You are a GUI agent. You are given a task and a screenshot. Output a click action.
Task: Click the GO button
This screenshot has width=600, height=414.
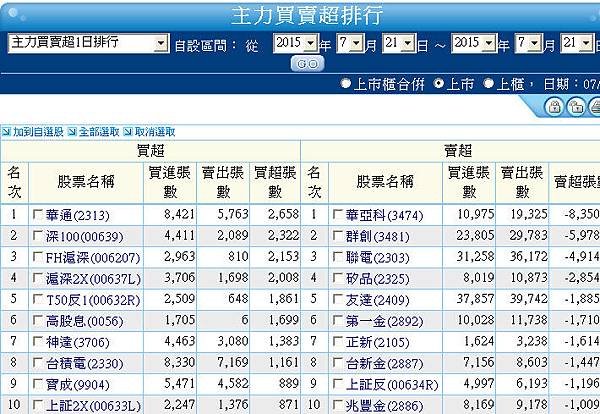[307, 64]
